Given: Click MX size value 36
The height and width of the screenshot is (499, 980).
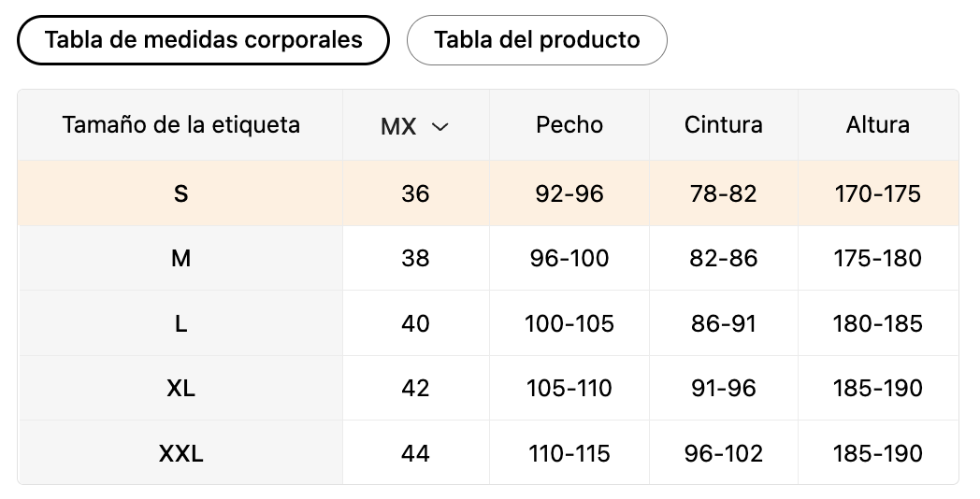Looking at the screenshot, I should click(415, 193).
